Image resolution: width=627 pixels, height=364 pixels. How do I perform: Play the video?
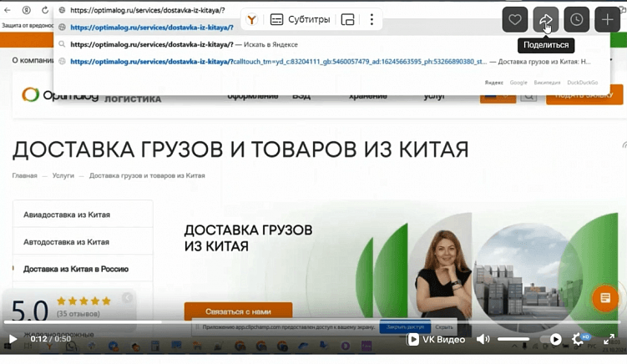13,339
